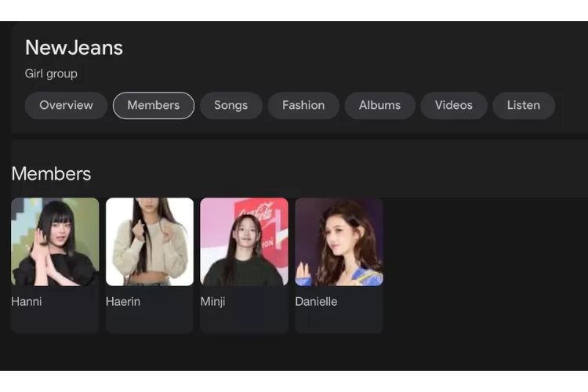
Task: Open the Overview tab
Action: [x=66, y=105]
